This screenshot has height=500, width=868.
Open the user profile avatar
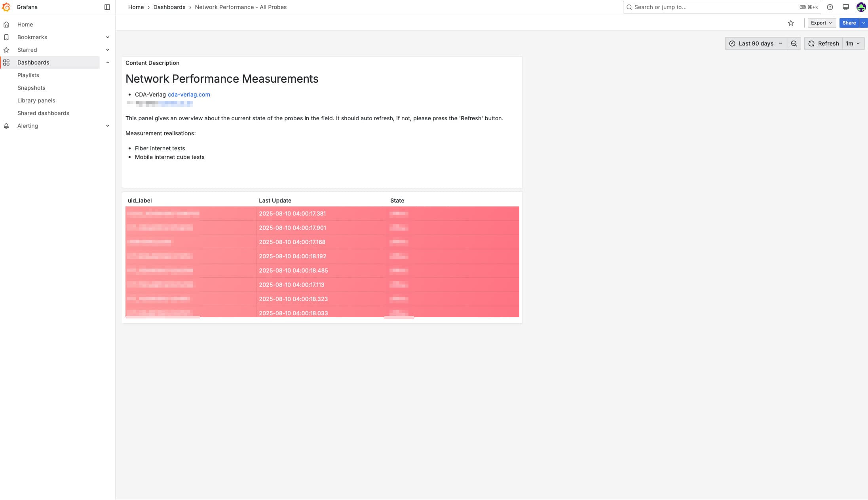pos(861,7)
